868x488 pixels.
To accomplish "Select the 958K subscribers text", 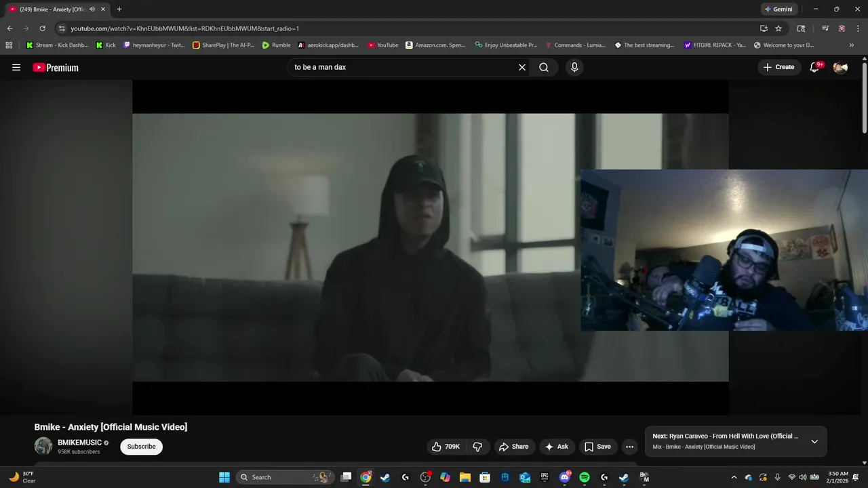I will tap(79, 451).
